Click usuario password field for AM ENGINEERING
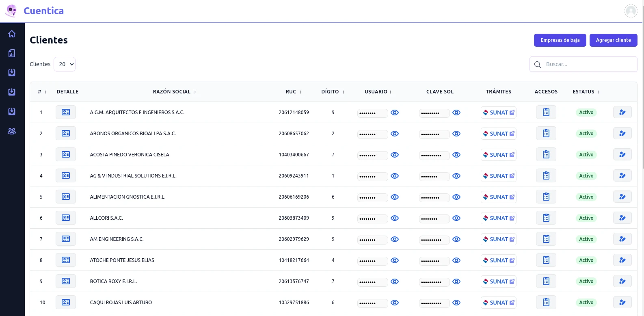The height and width of the screenshot is (316, 644). click(373, 240)
